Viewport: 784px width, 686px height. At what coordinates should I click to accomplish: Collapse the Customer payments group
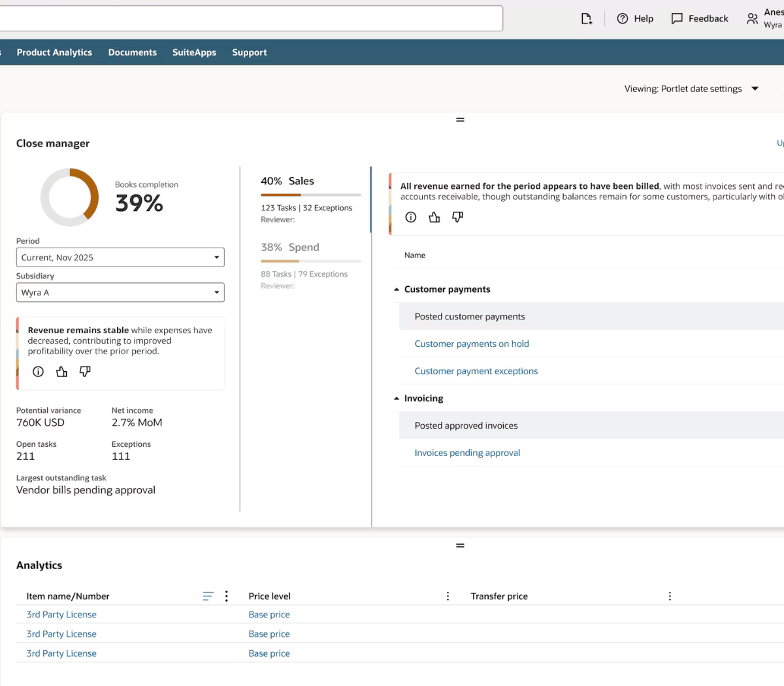397,289
